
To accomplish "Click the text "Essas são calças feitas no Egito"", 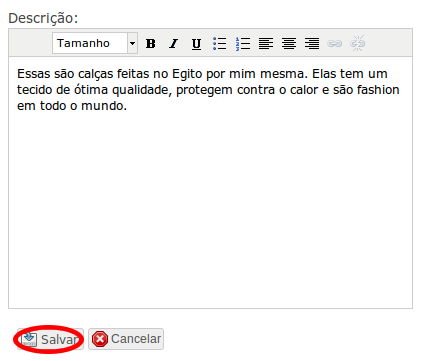I will coord(110,74).
